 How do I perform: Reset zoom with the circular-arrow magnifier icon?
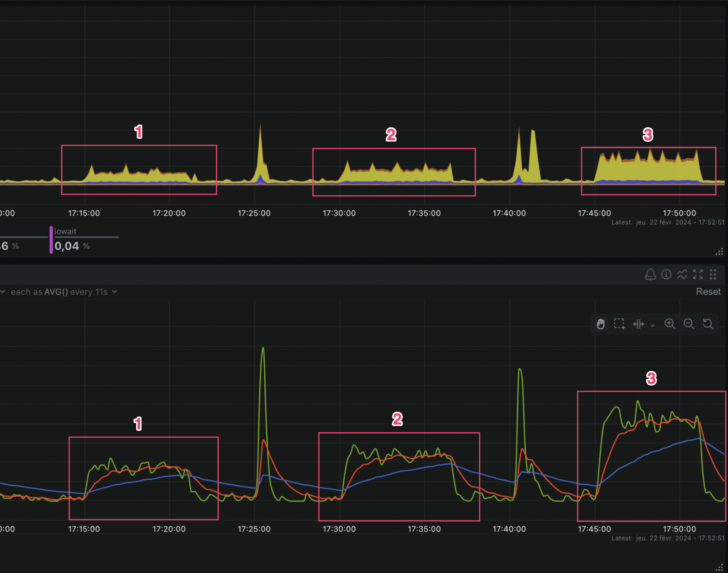708,324
